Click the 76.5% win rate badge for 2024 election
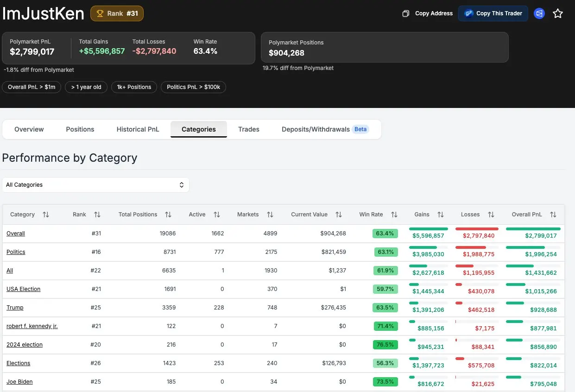 click(385, 344)
